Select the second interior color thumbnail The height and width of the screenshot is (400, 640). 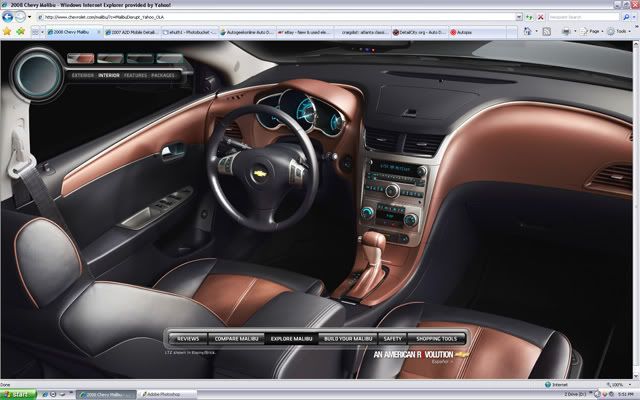[110, 59]
